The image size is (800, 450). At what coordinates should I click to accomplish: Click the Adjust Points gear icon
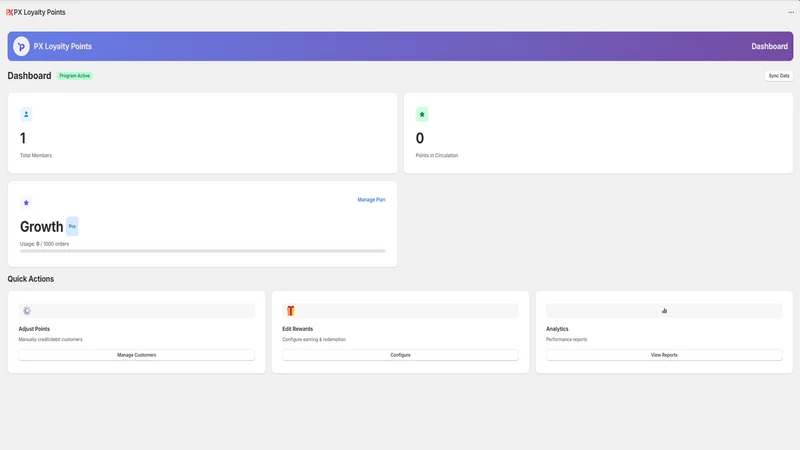click(27, 311)
